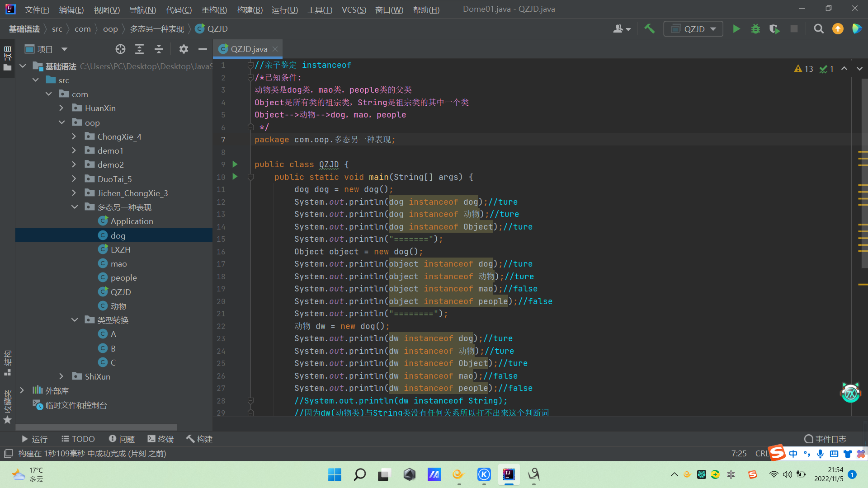The width and height of the screenshot is (868, 488).
Task: Click the Debug bug icon
Action: coord(755,29)
